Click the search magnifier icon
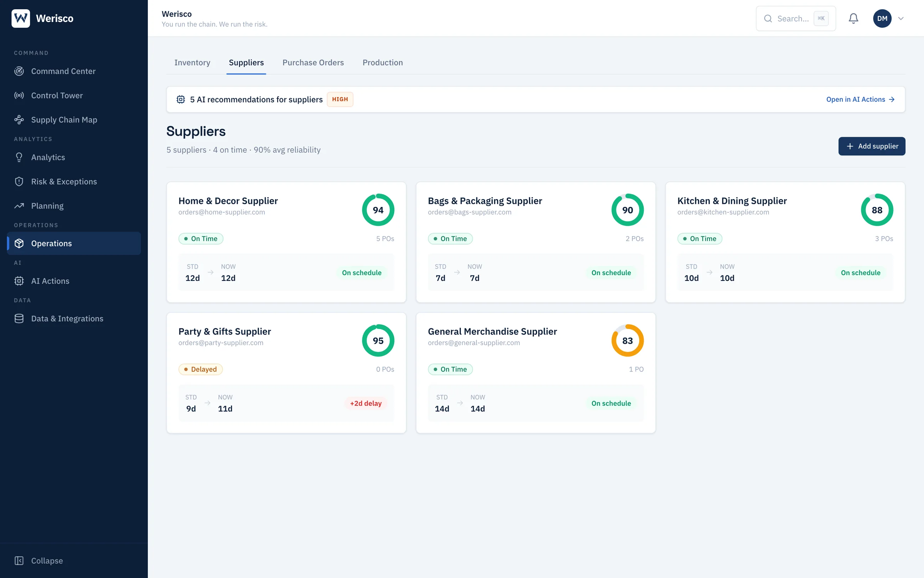Viewport: 924px width, 578px height. click(x=768, y=18)
